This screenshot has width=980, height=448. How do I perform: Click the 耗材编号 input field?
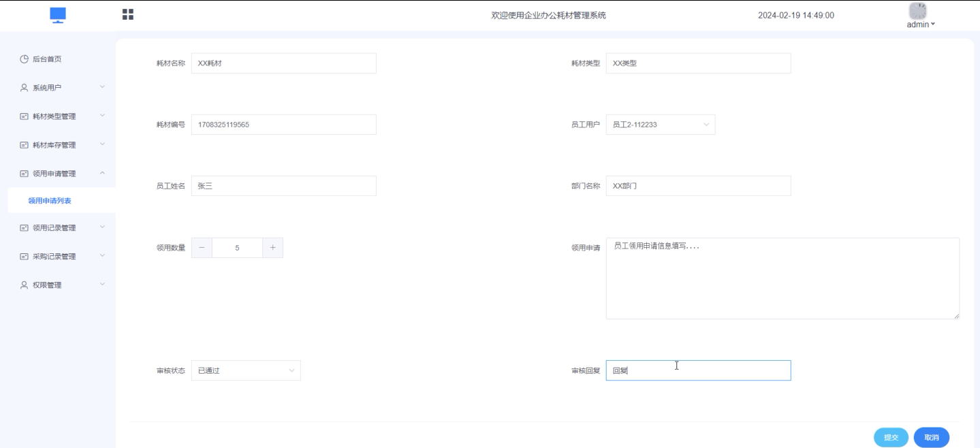[284, 125]
